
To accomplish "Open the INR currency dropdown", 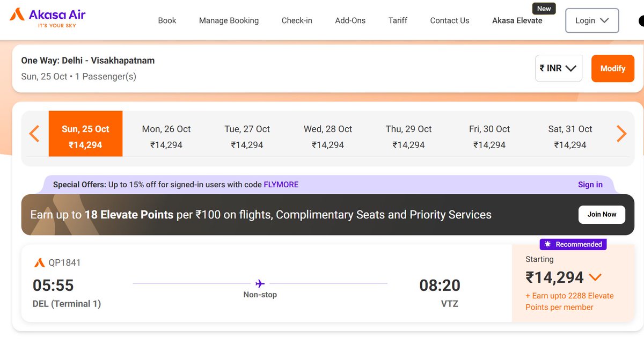I will coord(558,68).
